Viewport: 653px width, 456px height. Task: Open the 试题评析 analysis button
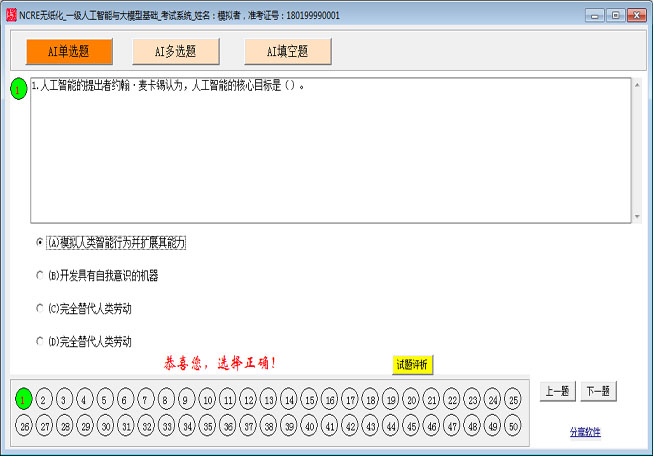(x=412, y=365)
